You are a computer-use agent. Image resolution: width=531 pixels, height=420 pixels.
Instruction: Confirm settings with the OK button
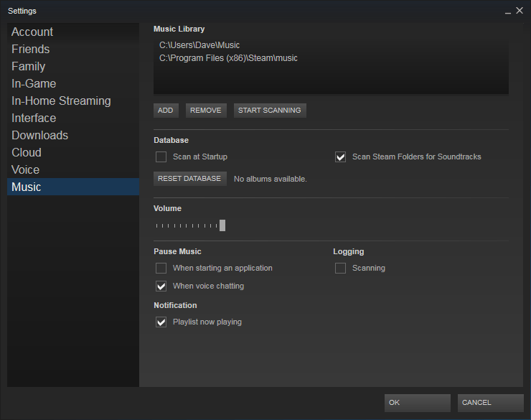click(x=417, y=403)
